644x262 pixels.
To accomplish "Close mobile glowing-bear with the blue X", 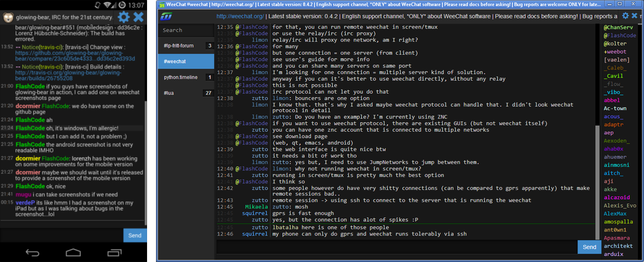I will pyautogui.click(x=139, y=17).
